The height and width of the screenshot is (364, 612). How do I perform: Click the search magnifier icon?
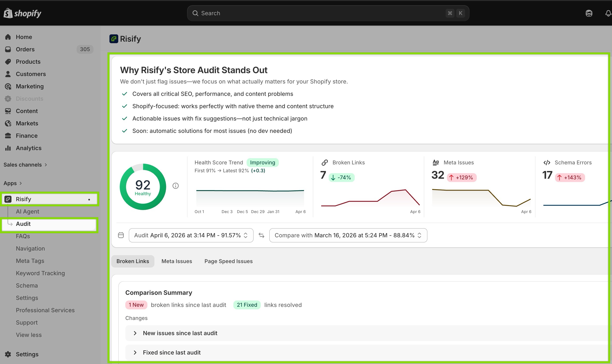pos(195,13)
